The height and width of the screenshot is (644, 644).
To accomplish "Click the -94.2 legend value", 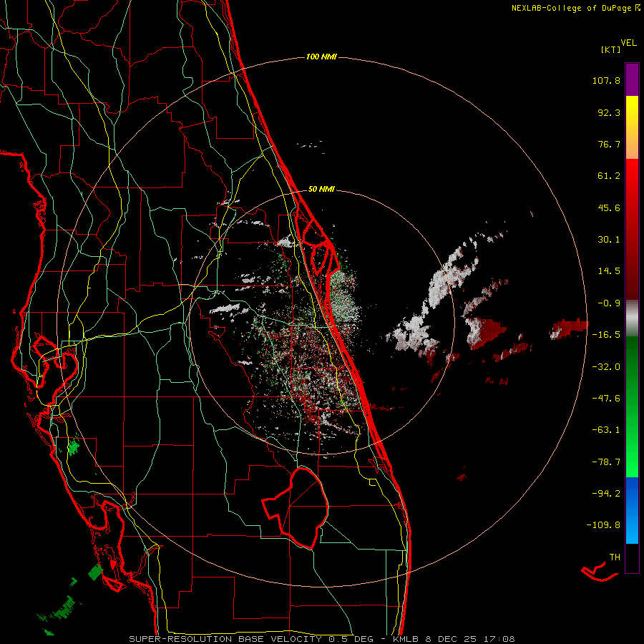I will coord(606,494).
